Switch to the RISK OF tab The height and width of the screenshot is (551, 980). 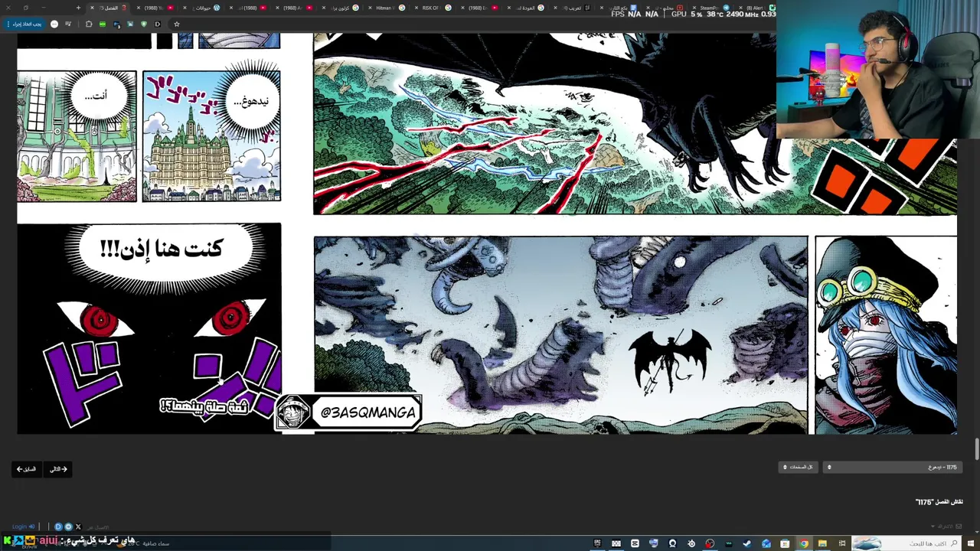433,8
